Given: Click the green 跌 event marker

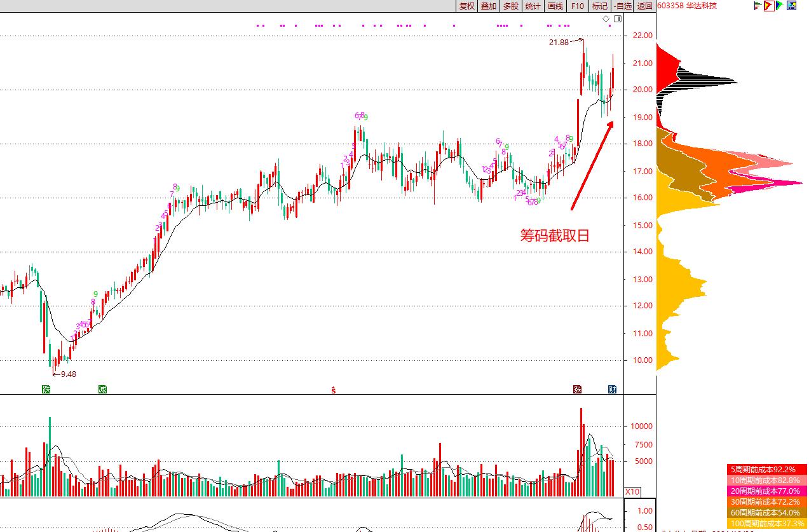Looking at the screenshot, I should [46, 389].
